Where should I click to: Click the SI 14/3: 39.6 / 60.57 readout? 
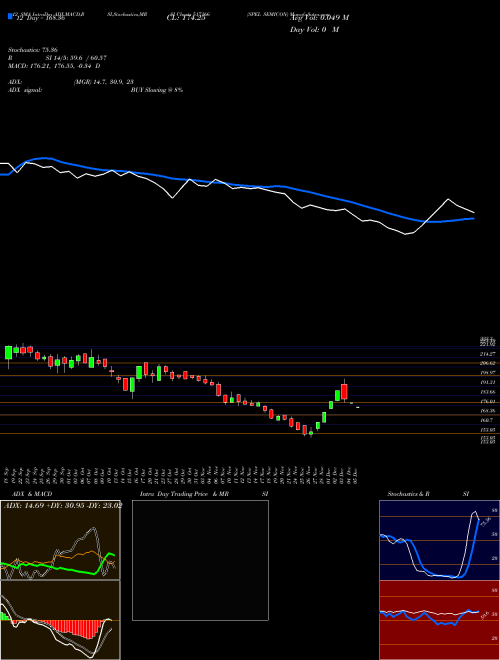(x=77, y=58)
